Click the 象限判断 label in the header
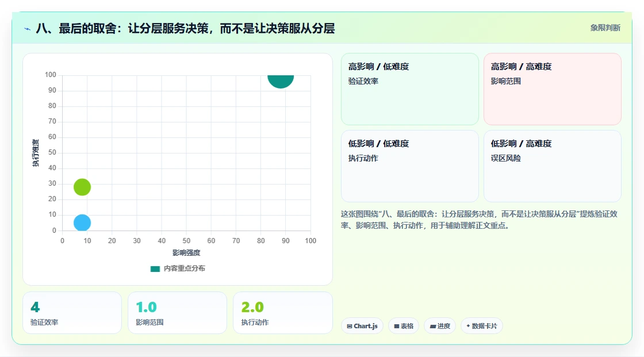The height and width of the screenshot is (357, 644). [605, 28]
